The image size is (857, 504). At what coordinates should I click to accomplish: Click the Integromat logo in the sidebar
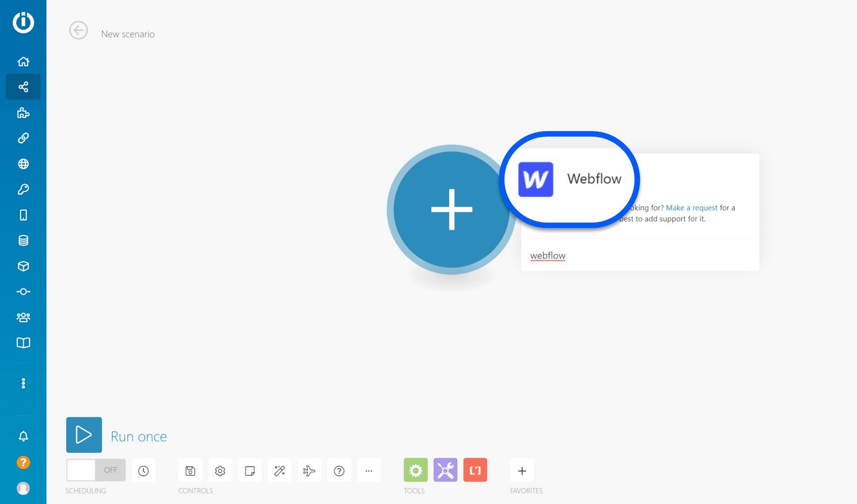tap(23, 22)
